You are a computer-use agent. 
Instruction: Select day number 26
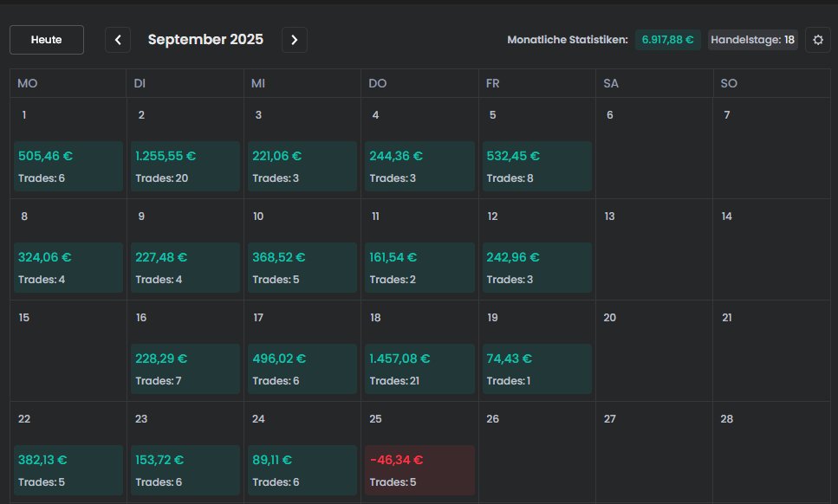click(x=493, y=419)
